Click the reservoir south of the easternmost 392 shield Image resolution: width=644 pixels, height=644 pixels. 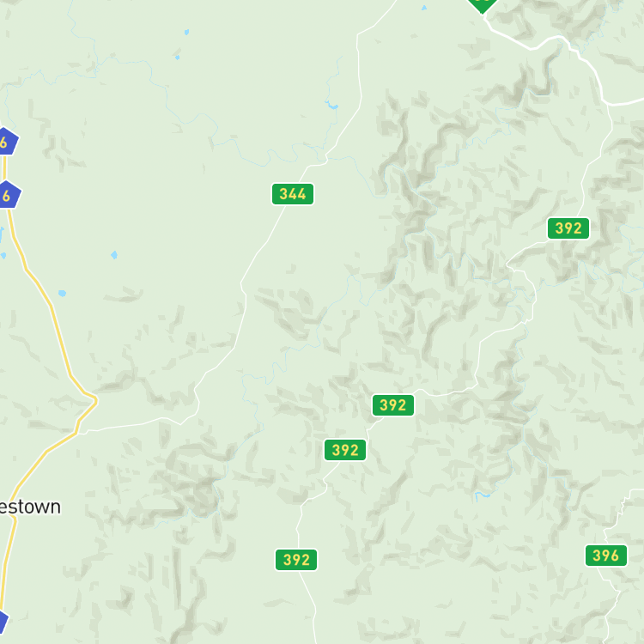tap(483, 495)
